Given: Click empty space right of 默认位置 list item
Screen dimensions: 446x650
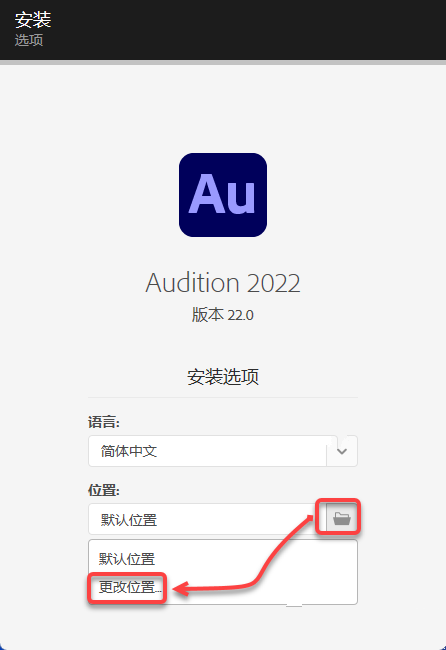Looking at the screenshot, I should [257, 559].
